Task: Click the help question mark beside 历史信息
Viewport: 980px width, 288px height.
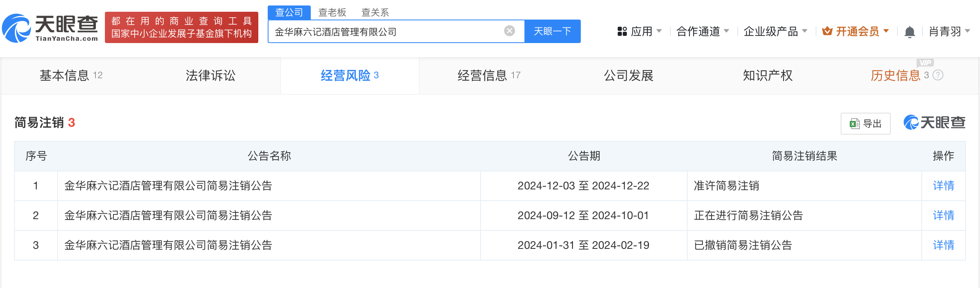Action: pos(938,75)
